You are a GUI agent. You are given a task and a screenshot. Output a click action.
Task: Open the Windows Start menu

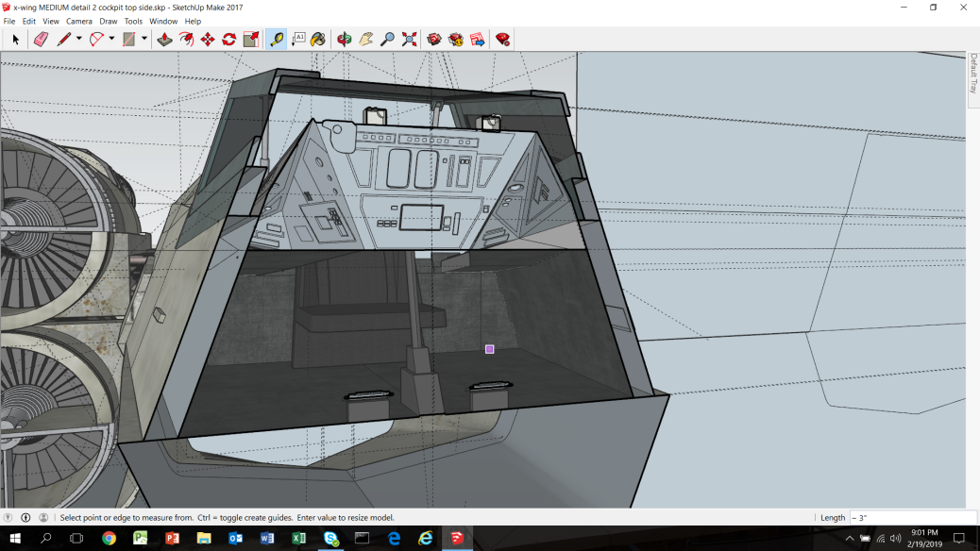pyautogui.click(x=15, y=538)
